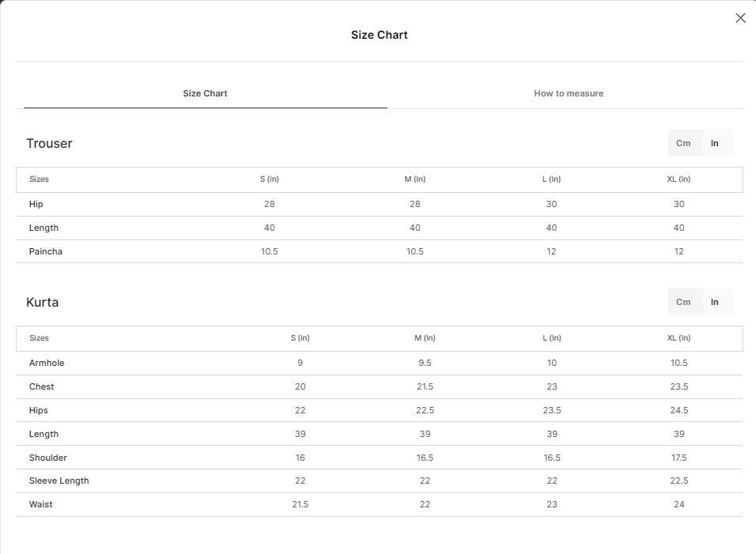Viewport: 756px width, 554px height.
Task: Select the Trouser XL (In) column header
Action: tap(679, 179)
